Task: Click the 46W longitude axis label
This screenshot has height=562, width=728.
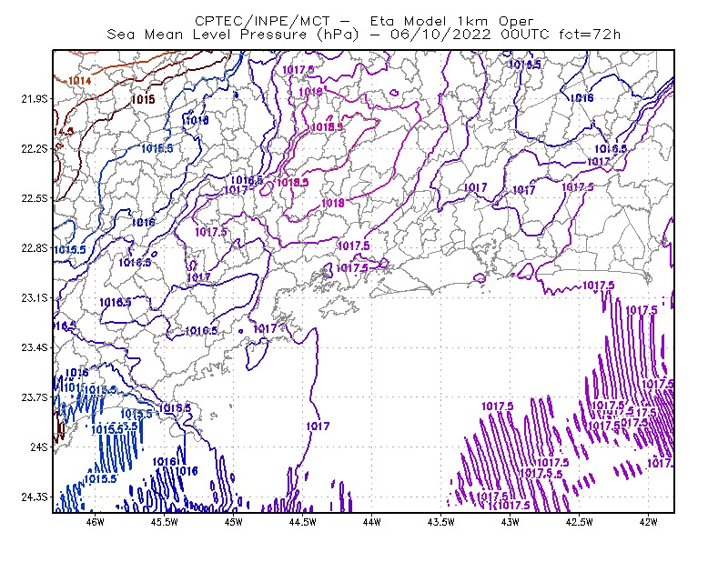Action: pos(96,522)
